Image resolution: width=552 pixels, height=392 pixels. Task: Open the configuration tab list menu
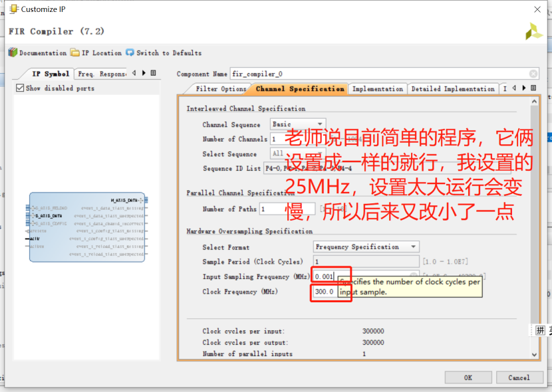[x=533, y=88]
